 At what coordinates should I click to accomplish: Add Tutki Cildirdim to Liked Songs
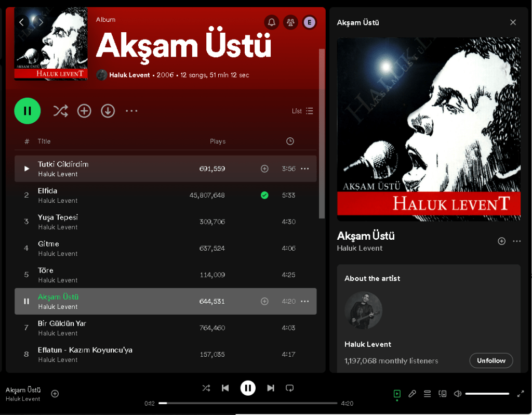tap(264, 169)
